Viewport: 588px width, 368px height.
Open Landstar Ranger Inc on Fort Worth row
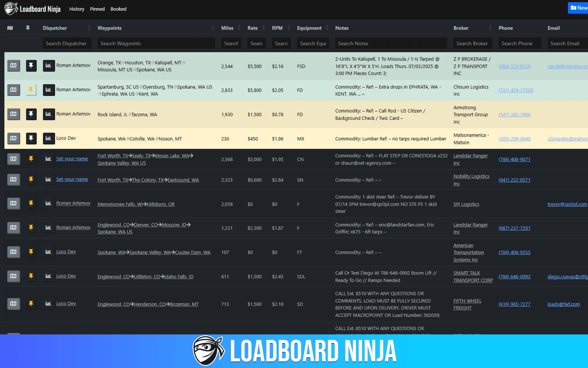(470, 159)
